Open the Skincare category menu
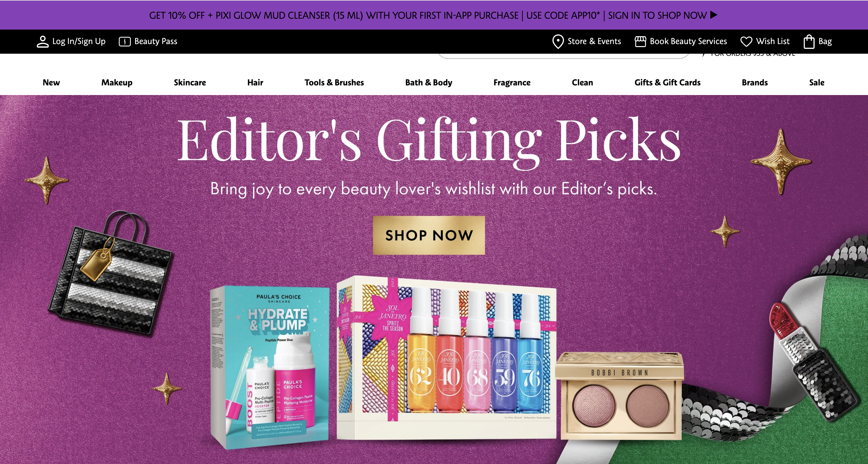 190,83
